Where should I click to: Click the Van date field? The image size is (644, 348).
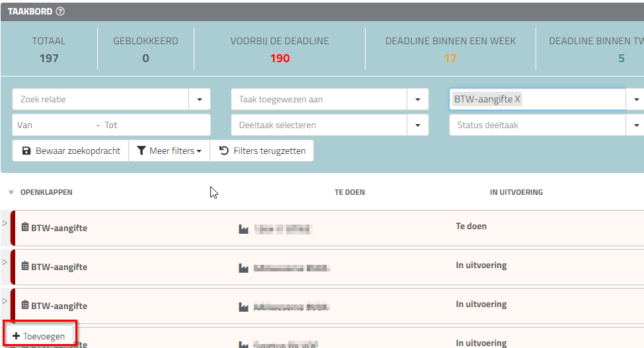point(53,125)
